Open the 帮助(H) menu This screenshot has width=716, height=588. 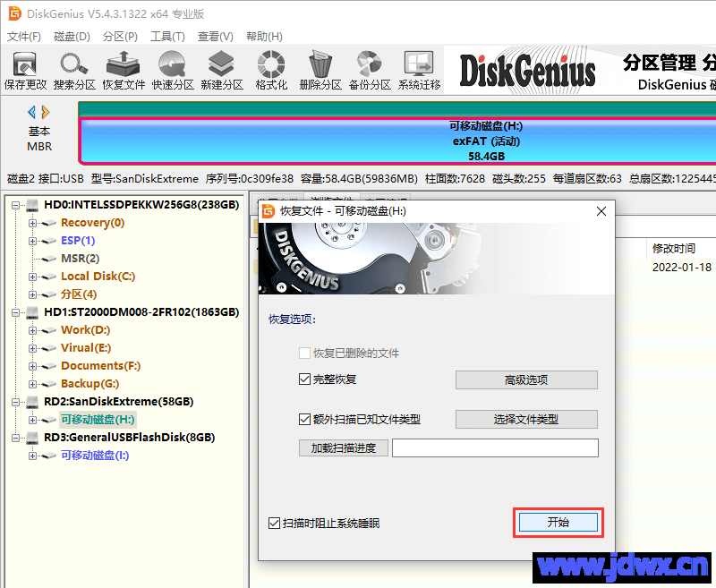(264, 37)
